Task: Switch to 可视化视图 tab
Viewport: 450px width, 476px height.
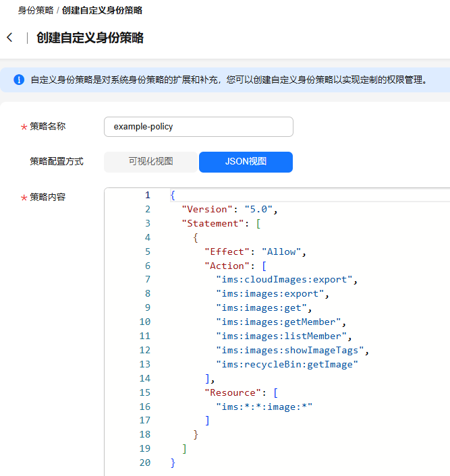Action: (x=151, y=162)
